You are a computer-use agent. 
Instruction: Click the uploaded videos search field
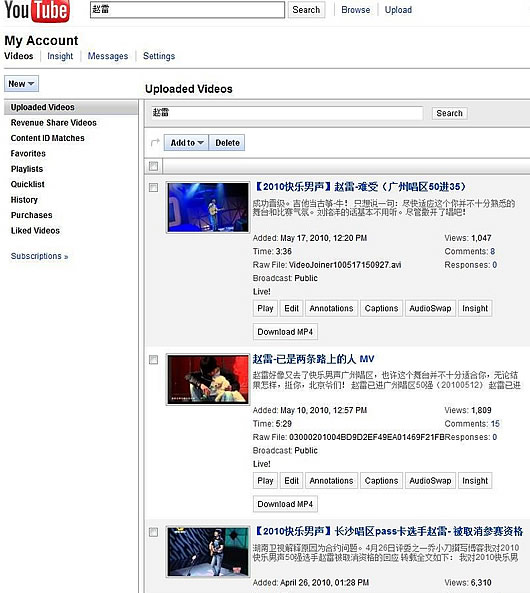[287, 113]
